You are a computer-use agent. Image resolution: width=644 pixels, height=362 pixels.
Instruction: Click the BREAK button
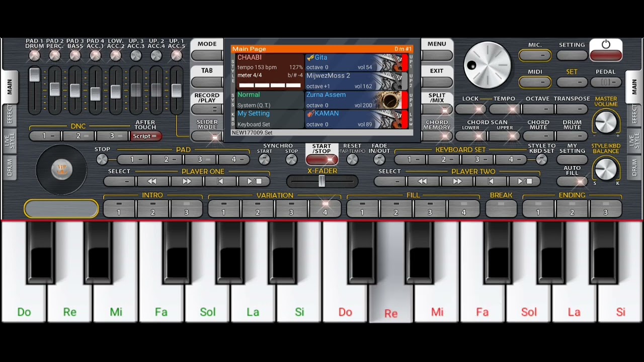(x=501, y=208)
